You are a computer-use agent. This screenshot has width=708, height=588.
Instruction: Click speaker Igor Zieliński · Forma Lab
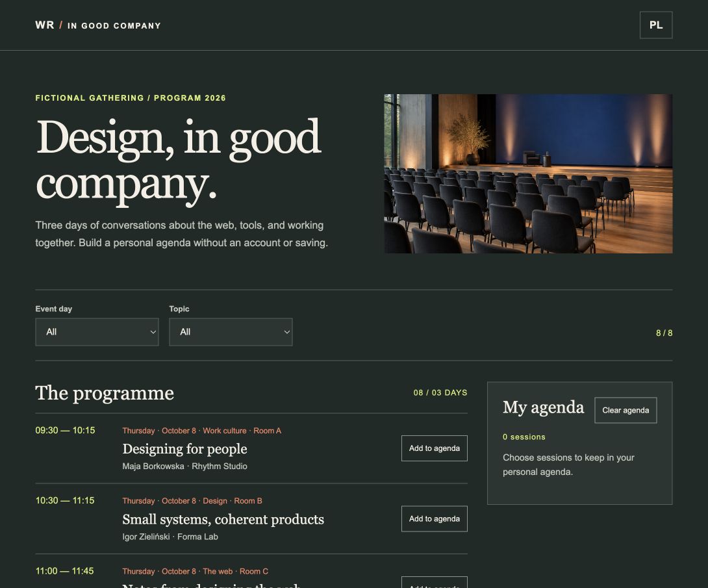(x=170, y=537)
